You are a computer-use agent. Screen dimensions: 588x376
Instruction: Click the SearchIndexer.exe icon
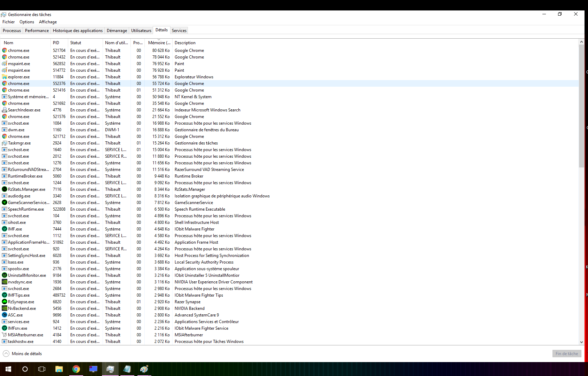point(5,110)
